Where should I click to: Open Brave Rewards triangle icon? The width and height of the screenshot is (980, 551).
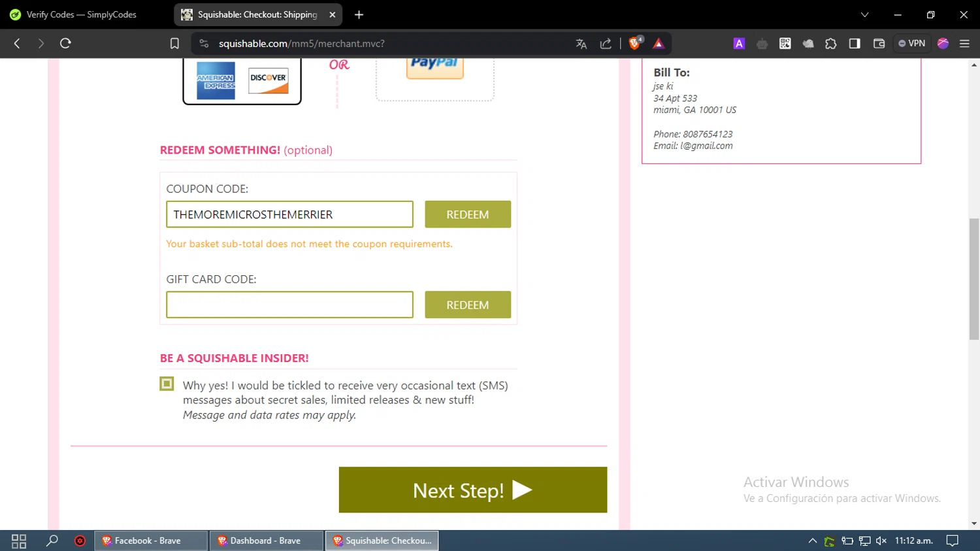(x=659, y=44)
